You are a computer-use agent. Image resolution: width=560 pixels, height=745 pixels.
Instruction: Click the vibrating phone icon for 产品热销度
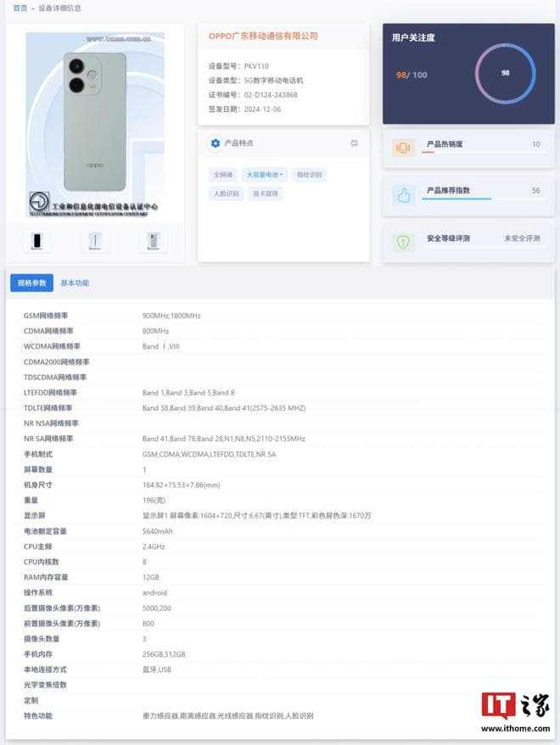pyautogui.click(x=403, y=148)
